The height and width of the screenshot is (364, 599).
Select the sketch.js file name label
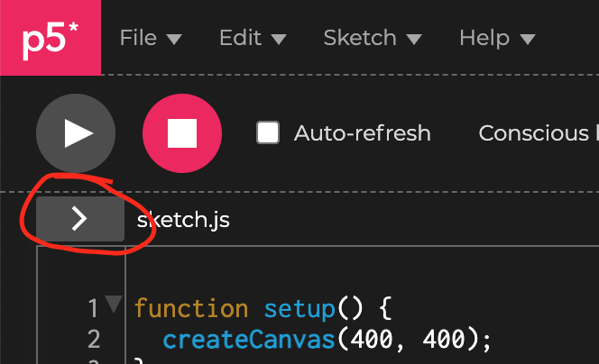pos(183,220)
